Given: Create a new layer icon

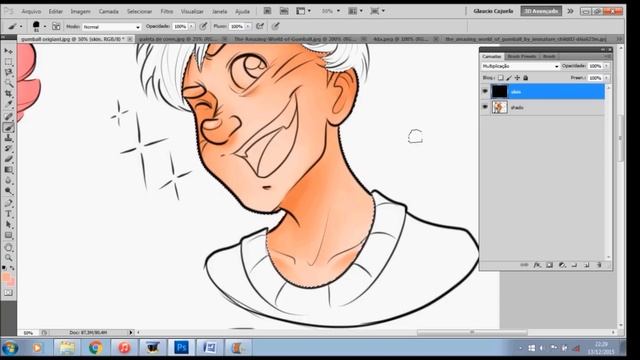Looking at the screenshot, I should (587, 265).
